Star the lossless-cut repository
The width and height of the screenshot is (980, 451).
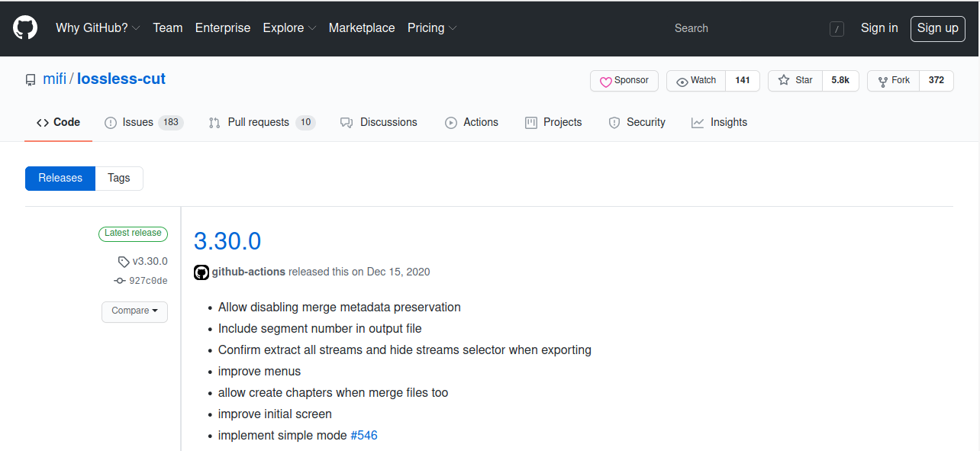(x=795, y=81)
